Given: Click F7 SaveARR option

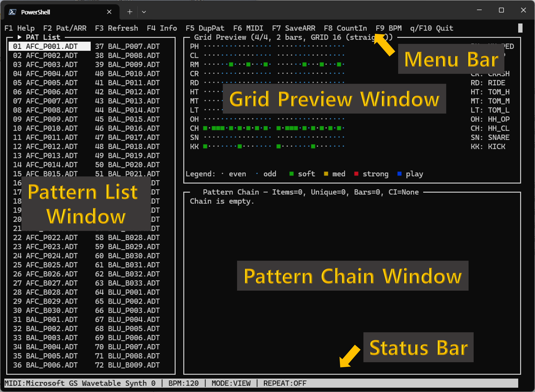Looking at the screenshot, I should point(294,28).
